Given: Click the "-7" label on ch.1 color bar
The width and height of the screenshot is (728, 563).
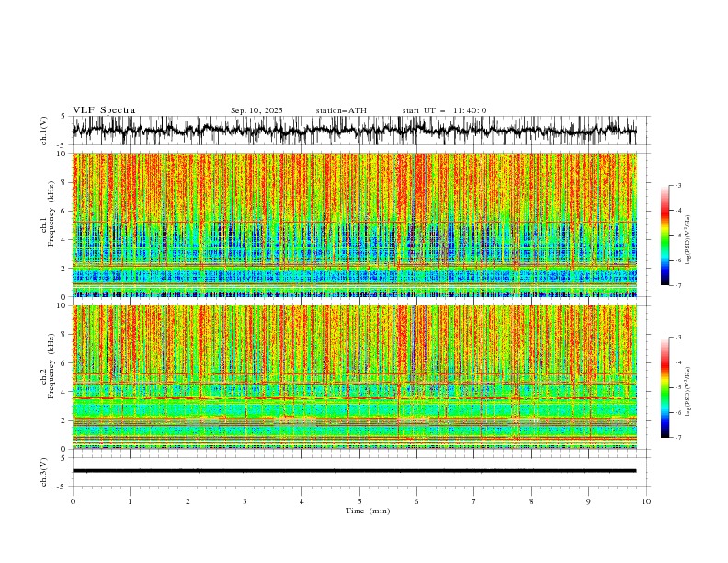Looking at the screenshot, I should click(x=678, y=285).
